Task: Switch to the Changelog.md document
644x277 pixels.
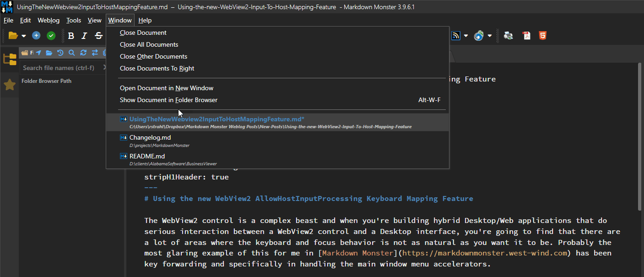Action: 277,141
